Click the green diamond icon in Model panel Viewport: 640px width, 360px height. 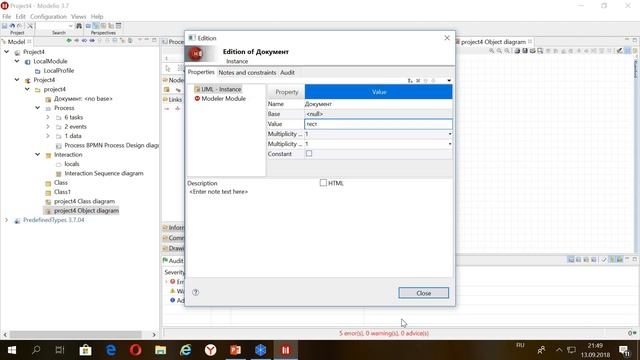point(69,41)
